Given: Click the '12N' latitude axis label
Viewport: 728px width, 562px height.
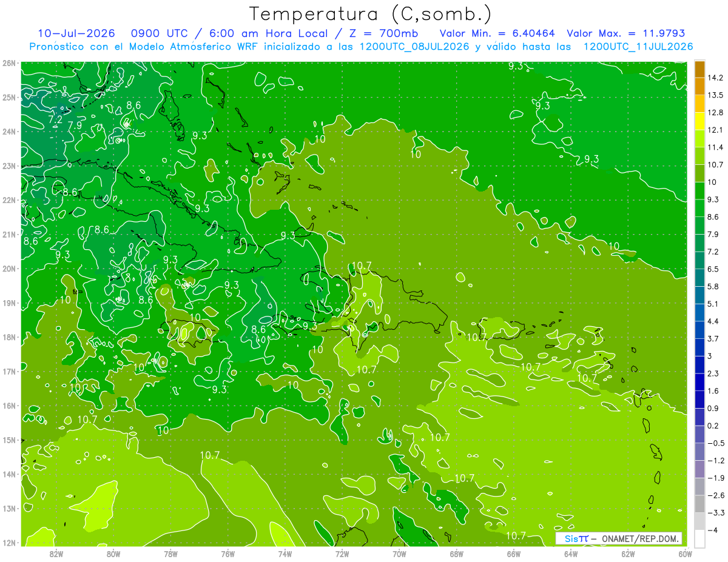Looking at the screenshot, I should tap(9, 543).
